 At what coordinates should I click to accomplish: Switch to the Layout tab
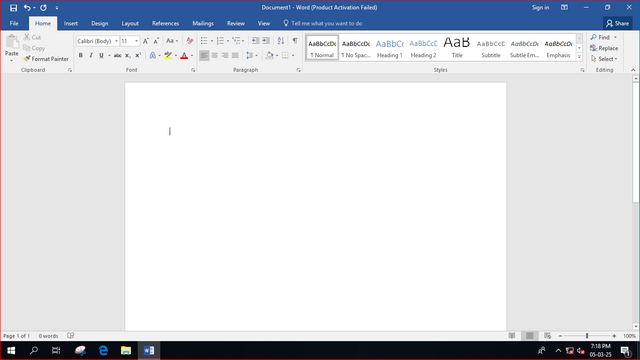coord(130,23)
